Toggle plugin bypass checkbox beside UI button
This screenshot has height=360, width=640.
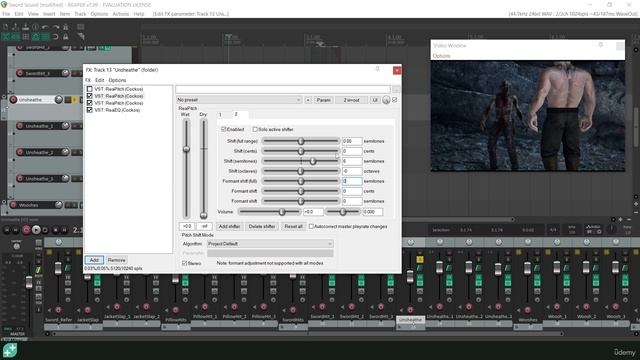[395, 100]
